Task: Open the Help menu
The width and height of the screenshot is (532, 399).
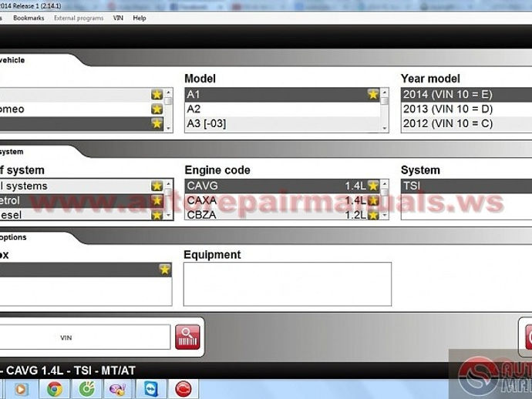Action: [x=140, y=18]
